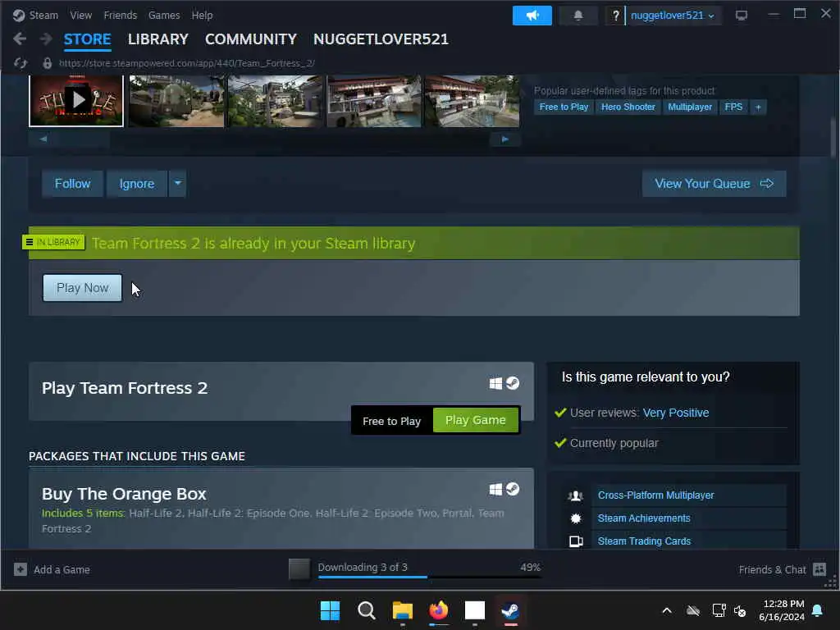840x630 pixels.
Task: Open the notifications bell
Action: click(578, 15)
